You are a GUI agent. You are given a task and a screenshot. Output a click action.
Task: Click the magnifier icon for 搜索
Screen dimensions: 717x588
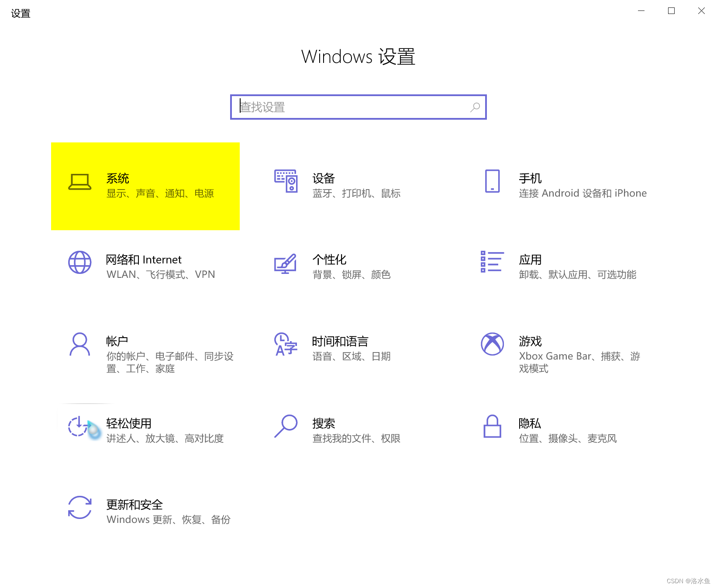coord(286,426)
